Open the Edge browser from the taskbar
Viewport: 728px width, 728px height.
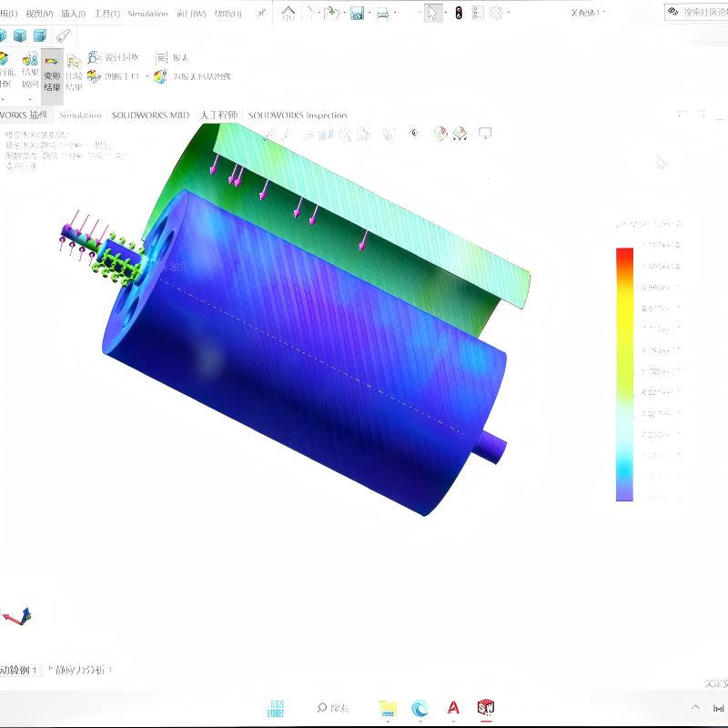(420, 709)
